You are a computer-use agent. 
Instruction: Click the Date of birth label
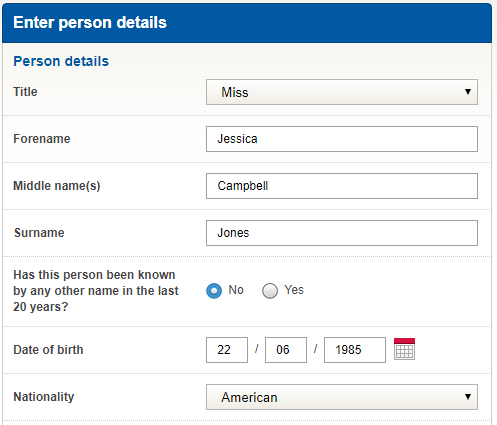click(x=48, y=350)
